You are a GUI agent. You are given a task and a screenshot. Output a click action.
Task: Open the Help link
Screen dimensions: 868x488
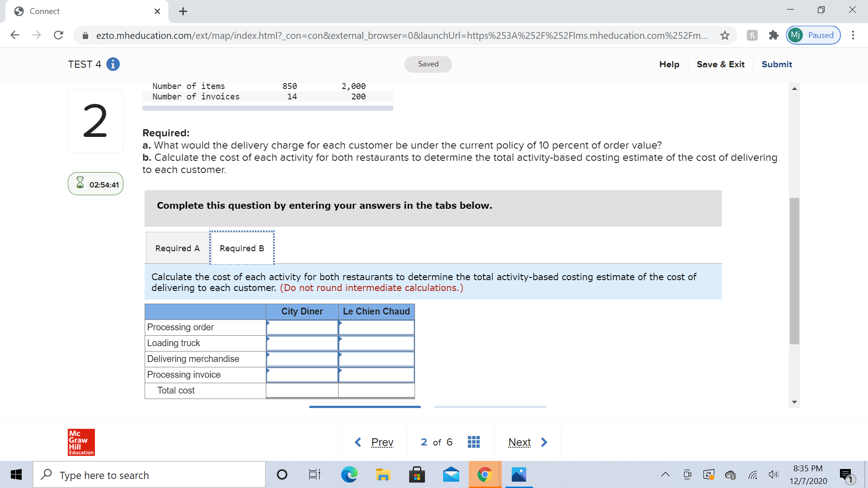point(669,64)
